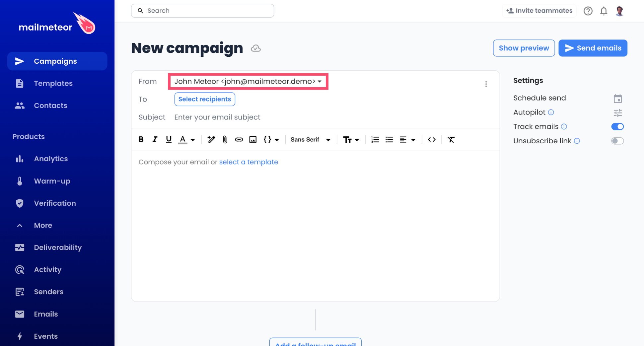Switch to HTML code view
The height and width of the screenshot is (346, 644).
(432, 140)
